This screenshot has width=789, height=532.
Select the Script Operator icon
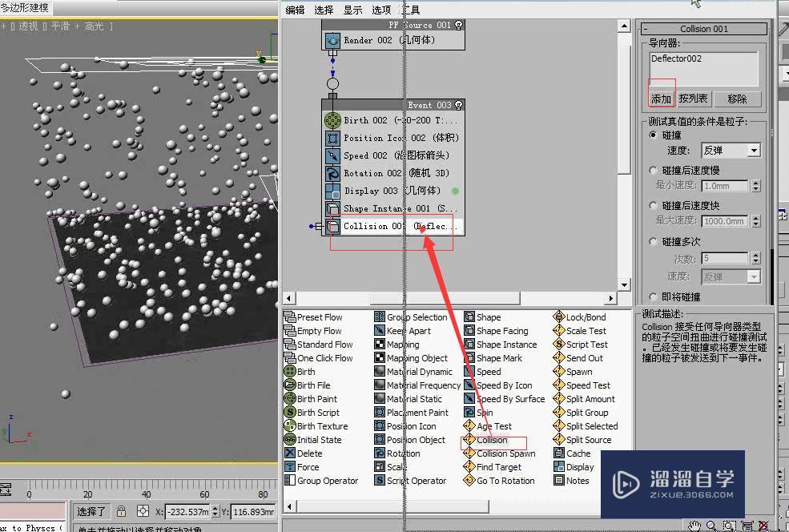point(380,480)
